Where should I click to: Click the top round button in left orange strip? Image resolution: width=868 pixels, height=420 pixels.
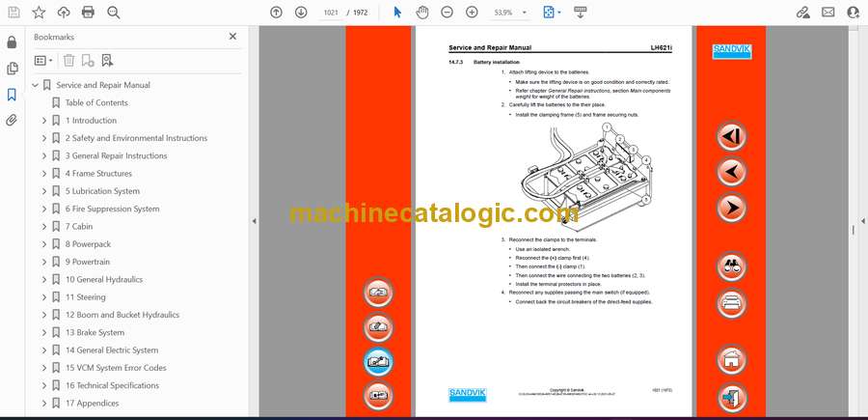point(378,293)
